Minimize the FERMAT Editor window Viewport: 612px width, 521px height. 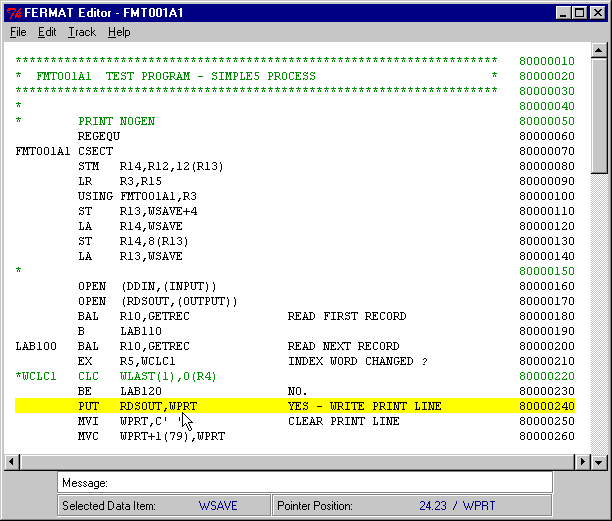tap(563, 13)
